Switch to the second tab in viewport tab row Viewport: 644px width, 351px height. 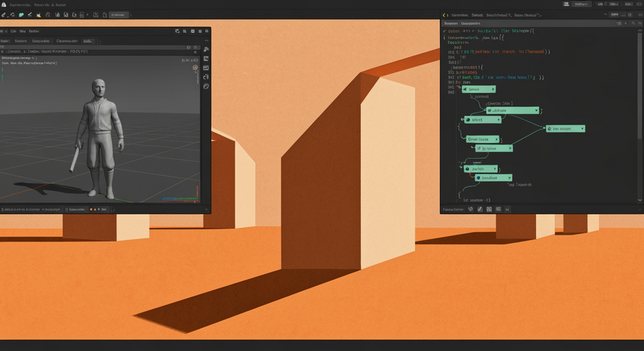point(21,41)
